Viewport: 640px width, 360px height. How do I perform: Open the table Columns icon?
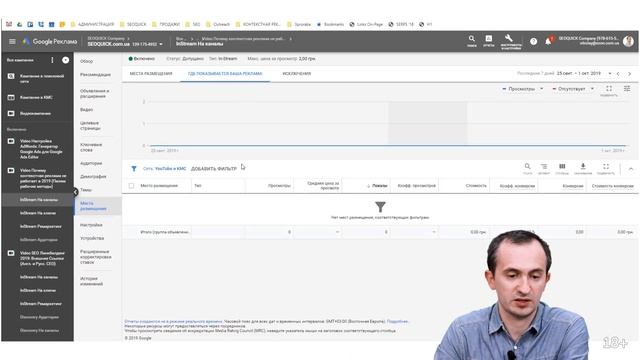[x=562, y=167]
